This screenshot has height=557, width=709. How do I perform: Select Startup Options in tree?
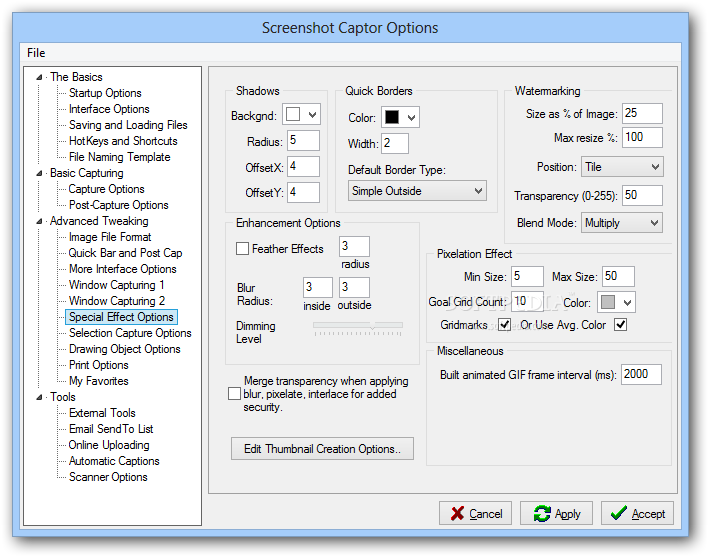[x=105, y=93]
